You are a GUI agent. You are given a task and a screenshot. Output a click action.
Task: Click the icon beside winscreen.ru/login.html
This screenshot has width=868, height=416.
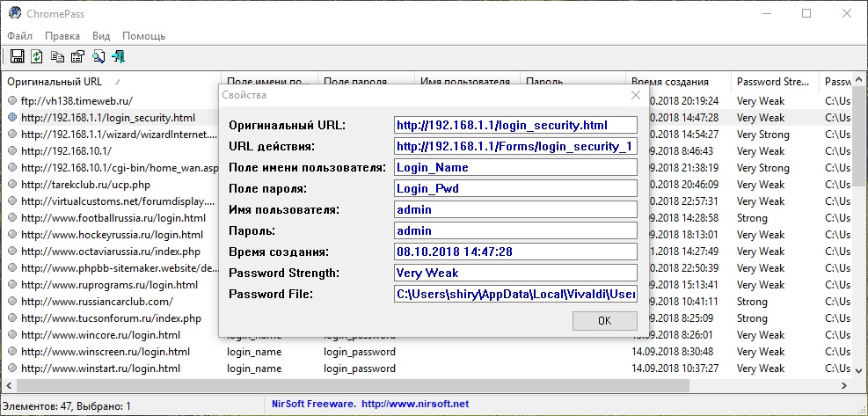(x=13, y=351)
